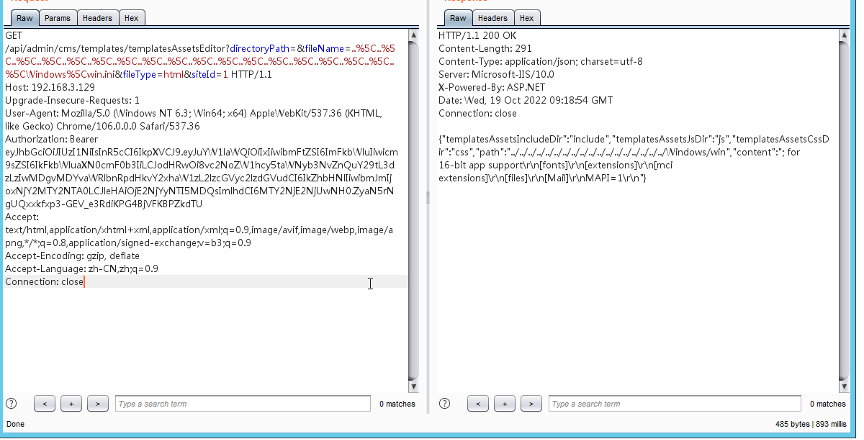Click the 'X-Powered-By: ASP.NET' line
Viewport: 864px width, 440px height.
pos(492,87)
